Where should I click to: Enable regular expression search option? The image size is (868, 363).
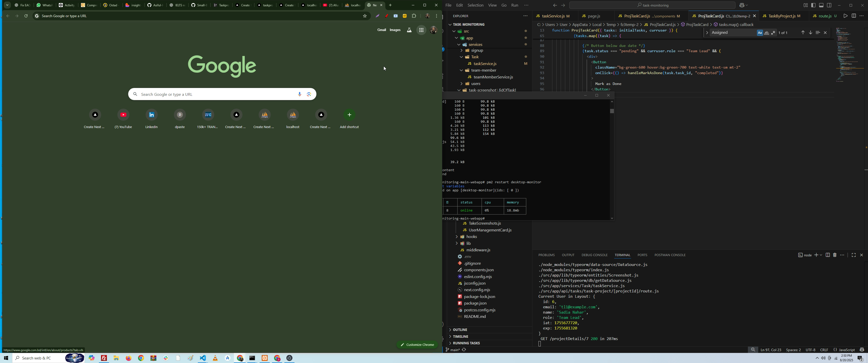(773, 33)
